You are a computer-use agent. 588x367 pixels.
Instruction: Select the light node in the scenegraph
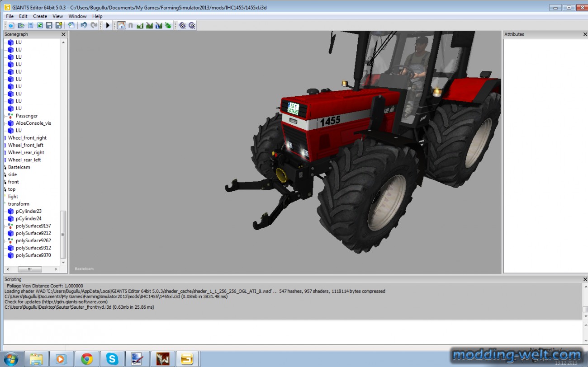pyautogui.click(x=13, y=197)
